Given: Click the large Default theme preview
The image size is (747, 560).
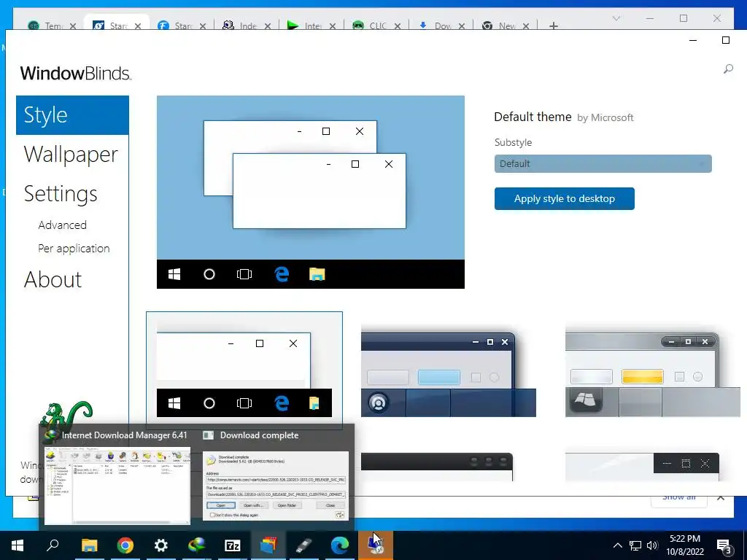Looking at the screenshot, I should point(311,192).
